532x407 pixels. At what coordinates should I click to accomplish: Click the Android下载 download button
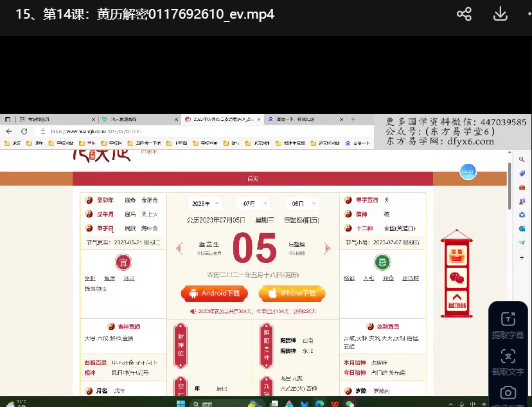tap(215, 293)
